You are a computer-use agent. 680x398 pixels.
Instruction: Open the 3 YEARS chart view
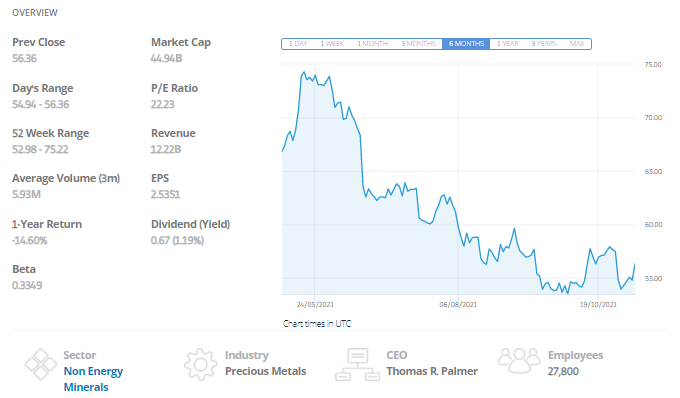point(544,44)
